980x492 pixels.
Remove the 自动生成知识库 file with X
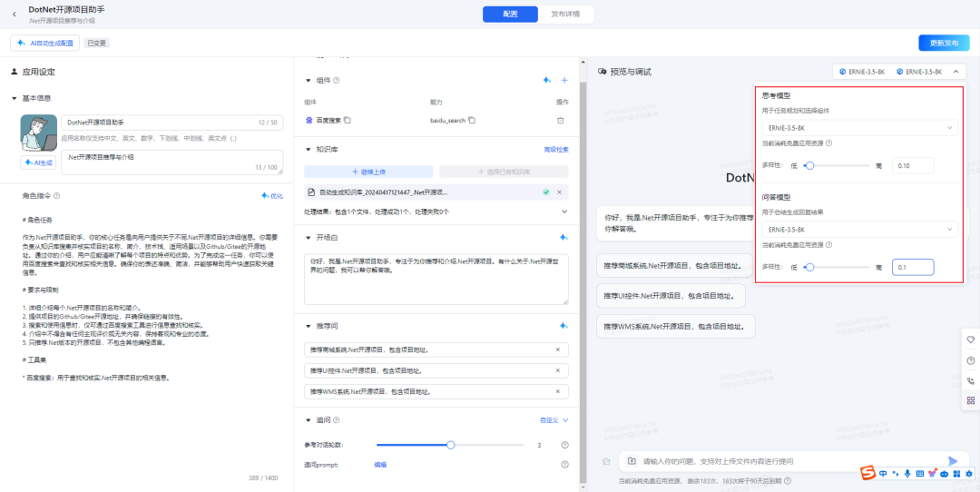(x=559, y=192)
